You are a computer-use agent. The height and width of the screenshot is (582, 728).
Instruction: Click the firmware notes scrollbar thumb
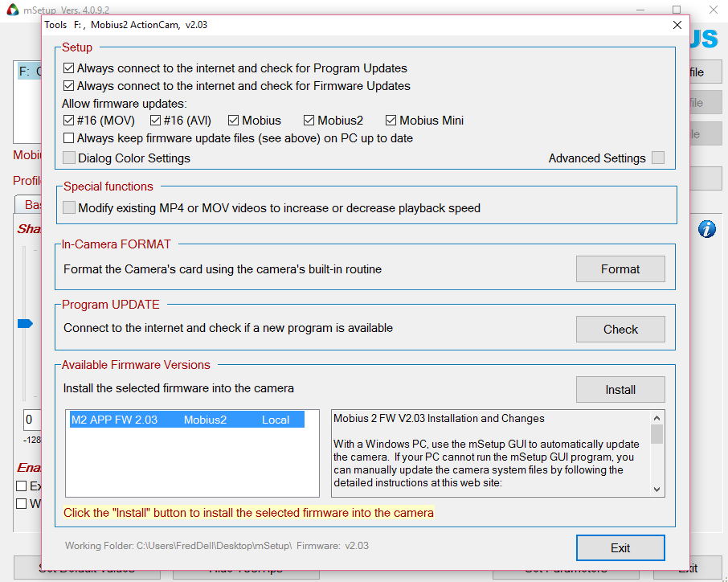(656, 435)
